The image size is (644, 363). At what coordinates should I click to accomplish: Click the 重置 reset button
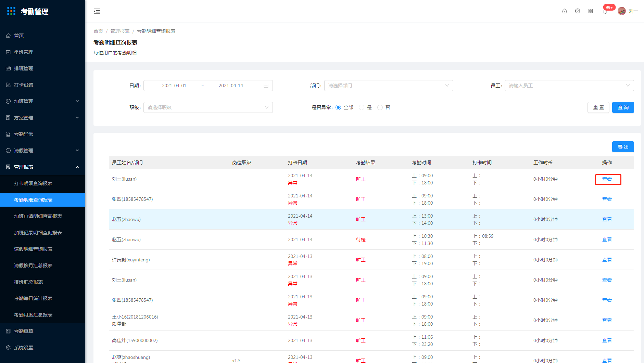[598, 107]
